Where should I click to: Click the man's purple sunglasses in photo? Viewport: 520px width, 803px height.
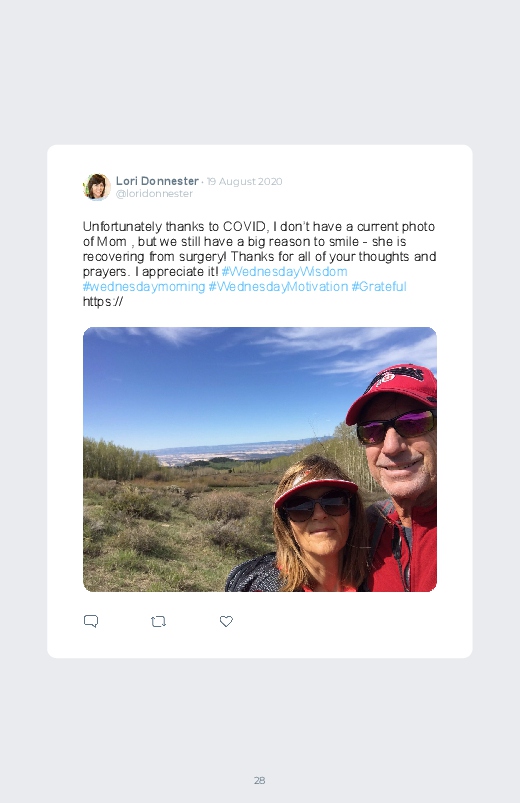396,426
